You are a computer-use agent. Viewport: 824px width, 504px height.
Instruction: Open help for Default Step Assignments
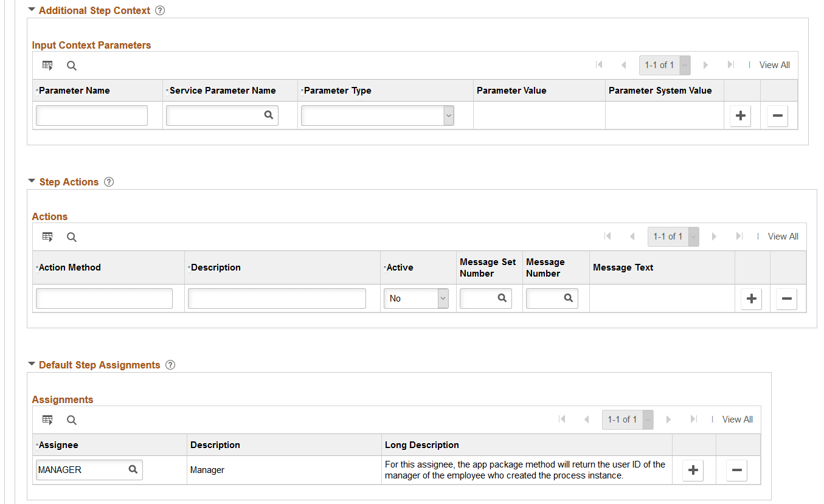pos(170,365)
